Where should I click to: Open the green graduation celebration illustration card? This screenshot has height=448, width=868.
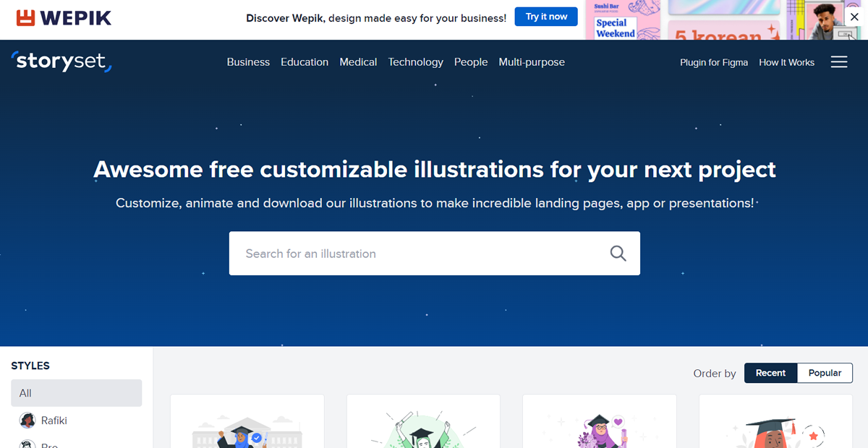pyautogui.click(x=423, y=421)
